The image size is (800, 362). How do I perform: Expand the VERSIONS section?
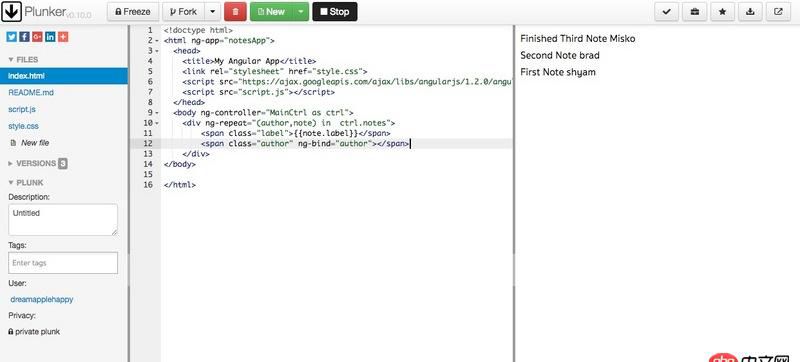click(x=37, y=164)
